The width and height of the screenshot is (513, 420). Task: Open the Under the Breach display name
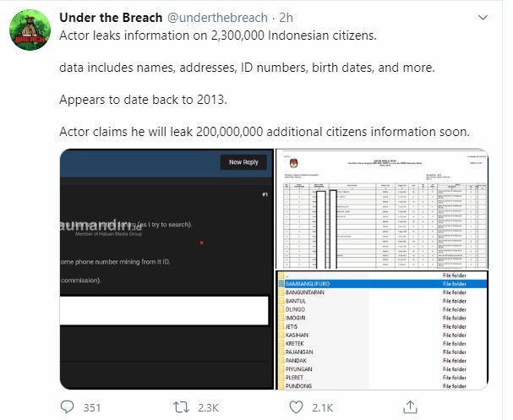point(104,18)
